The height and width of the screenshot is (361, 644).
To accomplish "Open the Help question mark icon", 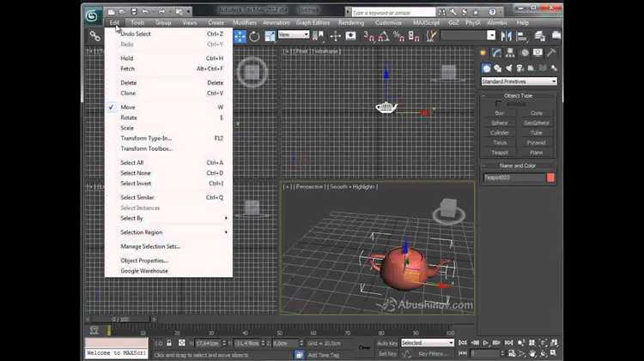I will pyautogui.click(x=492, y=12).
